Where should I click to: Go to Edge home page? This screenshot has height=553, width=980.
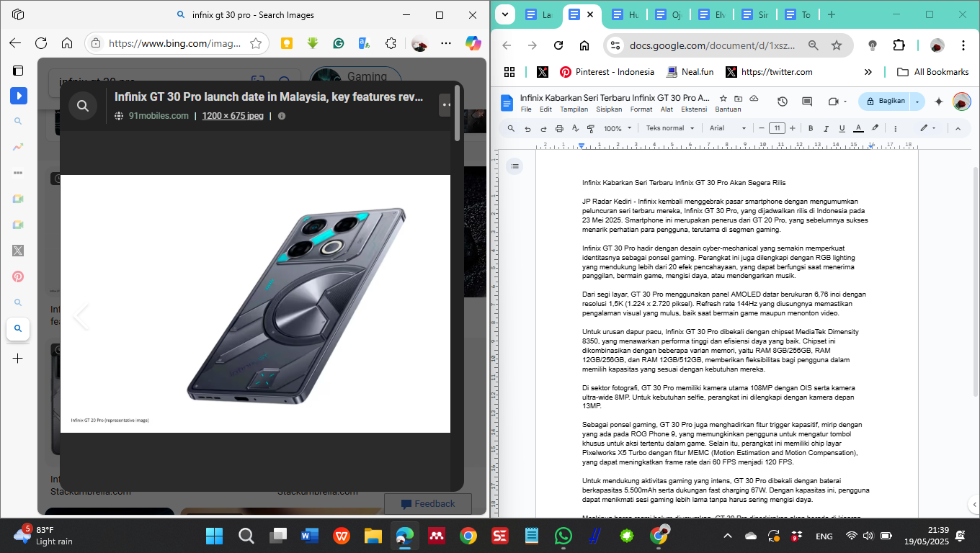[67, 43]
